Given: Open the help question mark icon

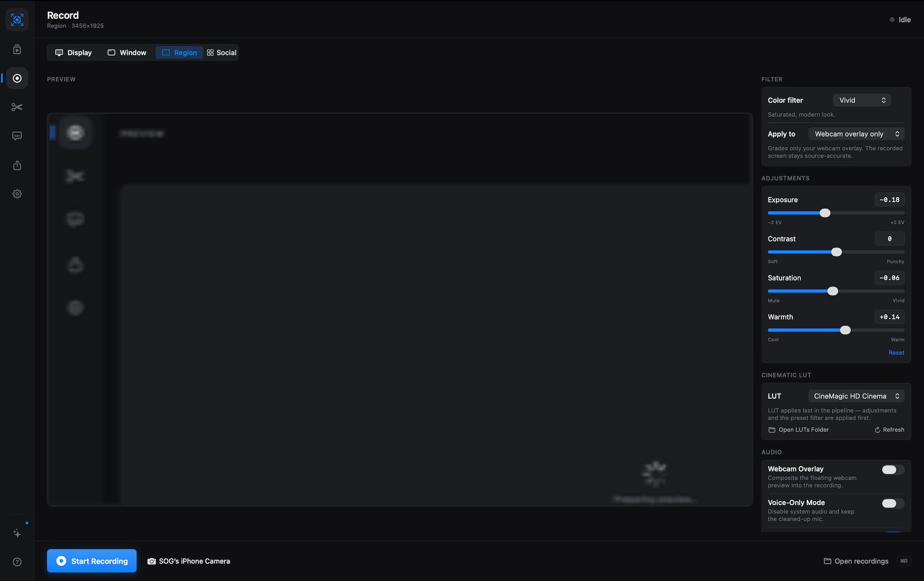Looking at the screenshot, I should point(17,562).
